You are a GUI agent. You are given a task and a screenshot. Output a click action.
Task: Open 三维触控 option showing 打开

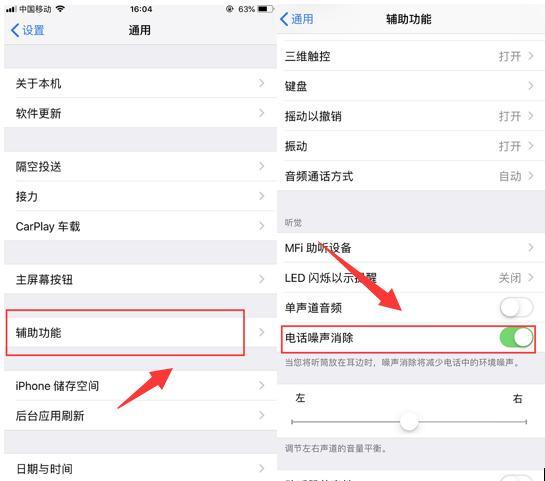click(410, 56)
